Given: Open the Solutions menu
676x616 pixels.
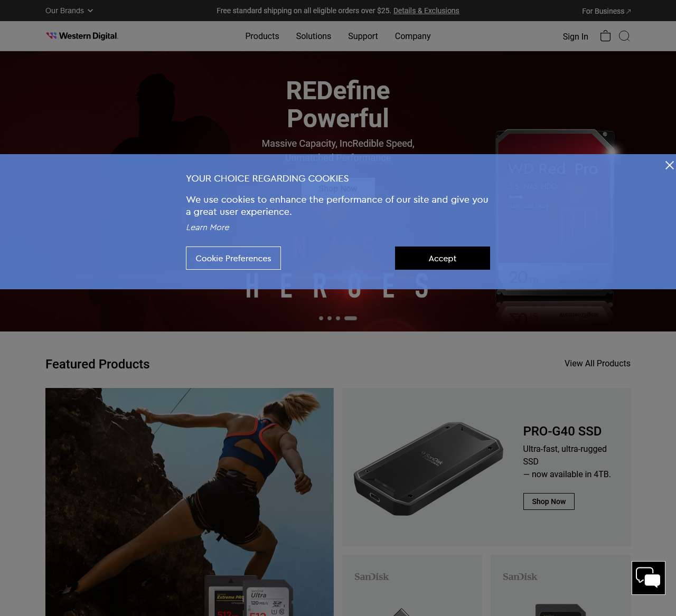Looking at the screenshot, I should point(313,36).
